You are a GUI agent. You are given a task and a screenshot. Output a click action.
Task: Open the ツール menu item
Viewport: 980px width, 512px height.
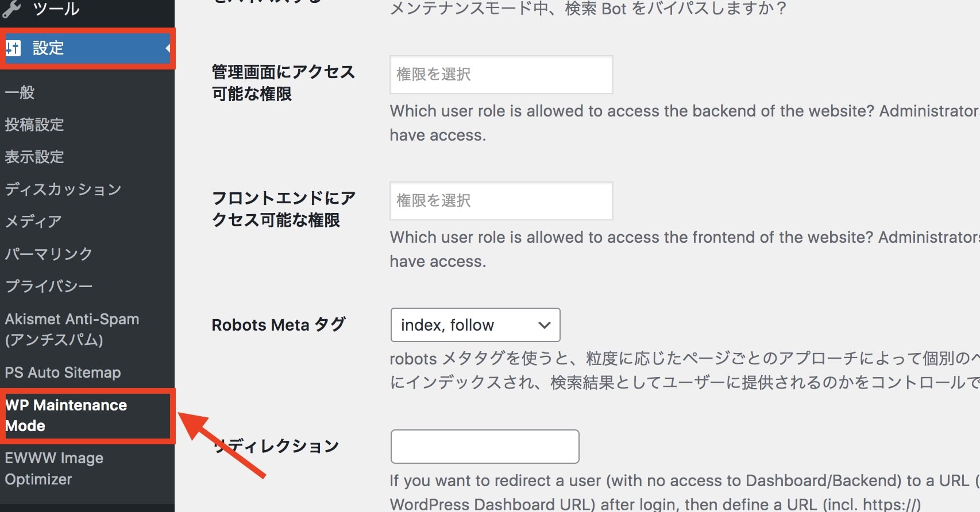(56, 9)
